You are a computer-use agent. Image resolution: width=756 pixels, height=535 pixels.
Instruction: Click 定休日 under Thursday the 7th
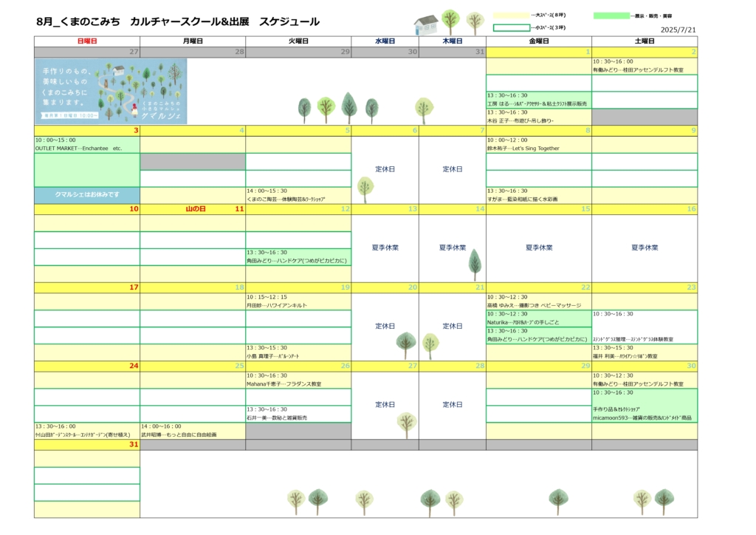[453, 169]
